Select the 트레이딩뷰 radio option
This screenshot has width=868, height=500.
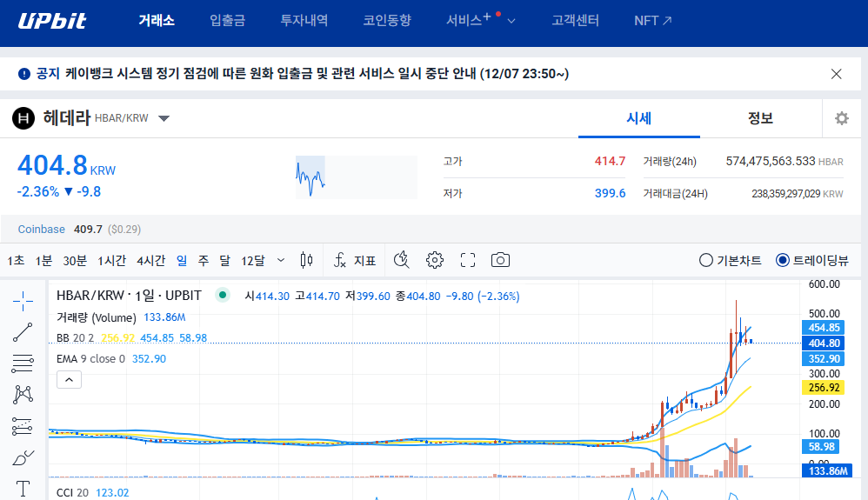tap(812, 260)
